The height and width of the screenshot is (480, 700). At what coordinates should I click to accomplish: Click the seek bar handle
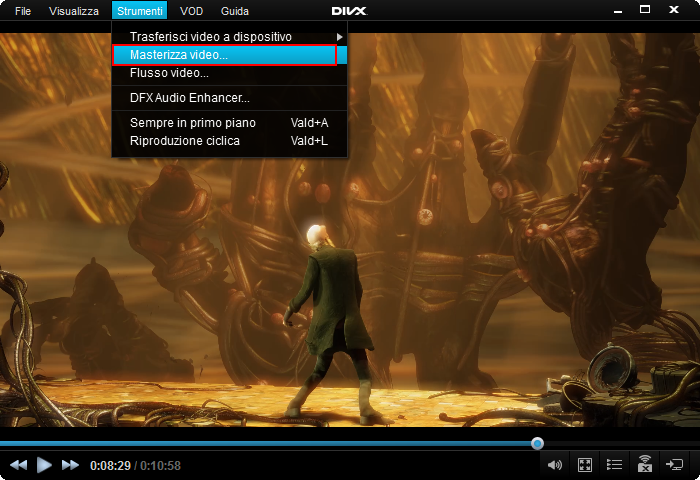coord(538,443)
